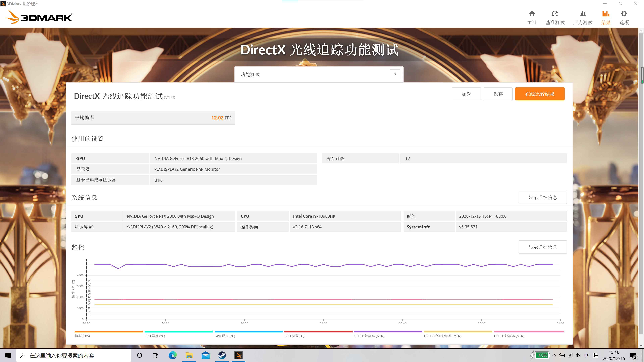Click the Windows taskbar search box
The width and height of the screenshot is (644, 362).
(74, 355)
